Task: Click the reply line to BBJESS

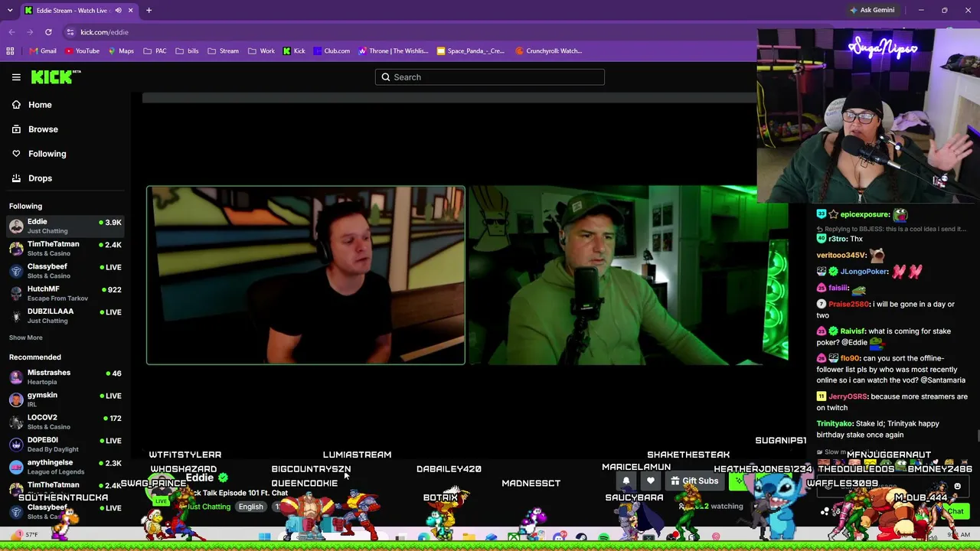Action: [x=891, y=229]
